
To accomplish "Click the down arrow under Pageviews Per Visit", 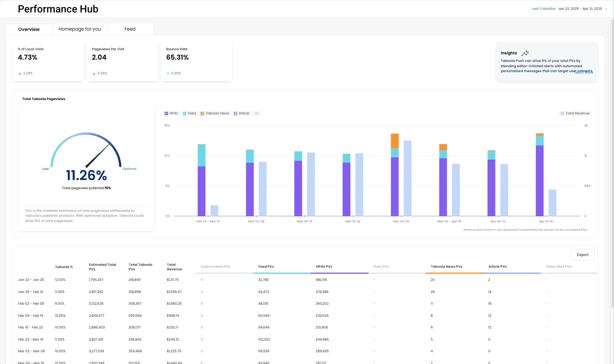I will pos(94,74).
